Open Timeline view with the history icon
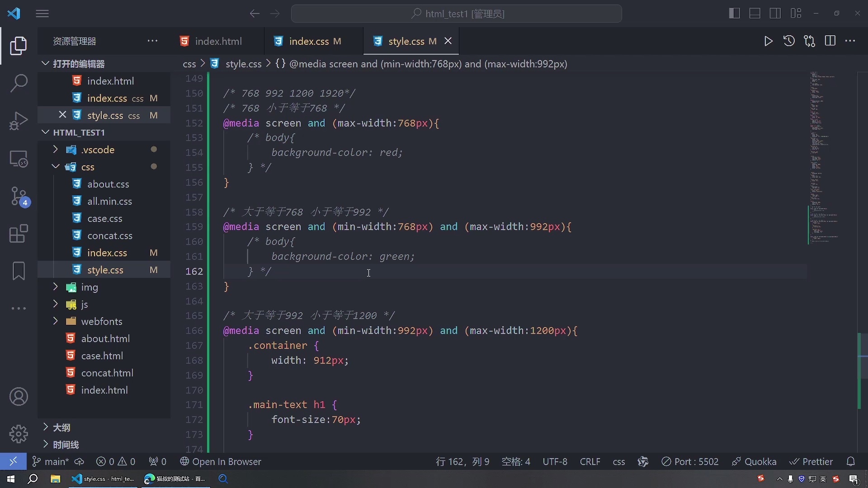The height and width of the screenshot is (488, 868). [x=789, y=41]
